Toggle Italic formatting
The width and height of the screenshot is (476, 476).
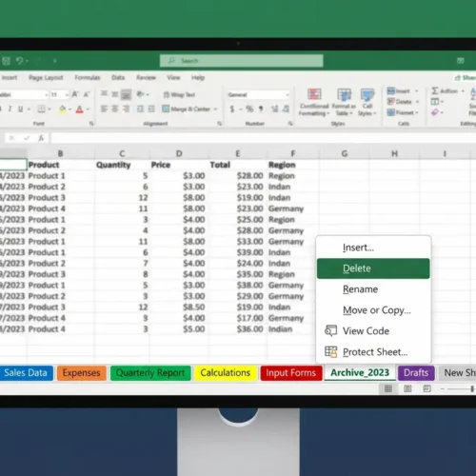tap(10, 109)
